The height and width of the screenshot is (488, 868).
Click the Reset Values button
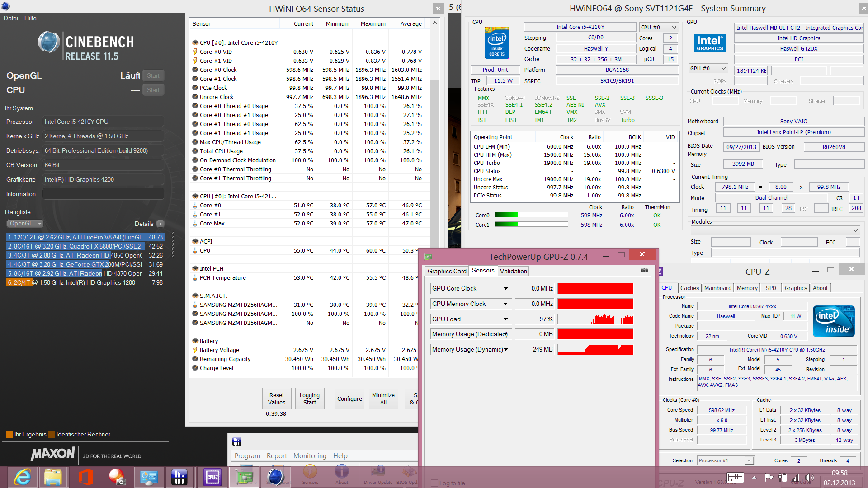[277, 399]
